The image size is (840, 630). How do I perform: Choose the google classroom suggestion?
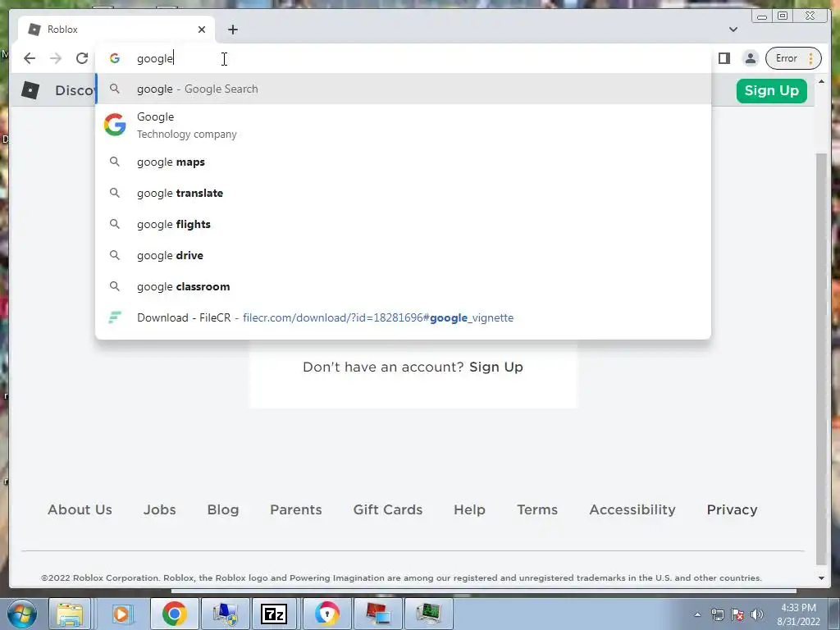pyautogui.click(x=404, y=286)
